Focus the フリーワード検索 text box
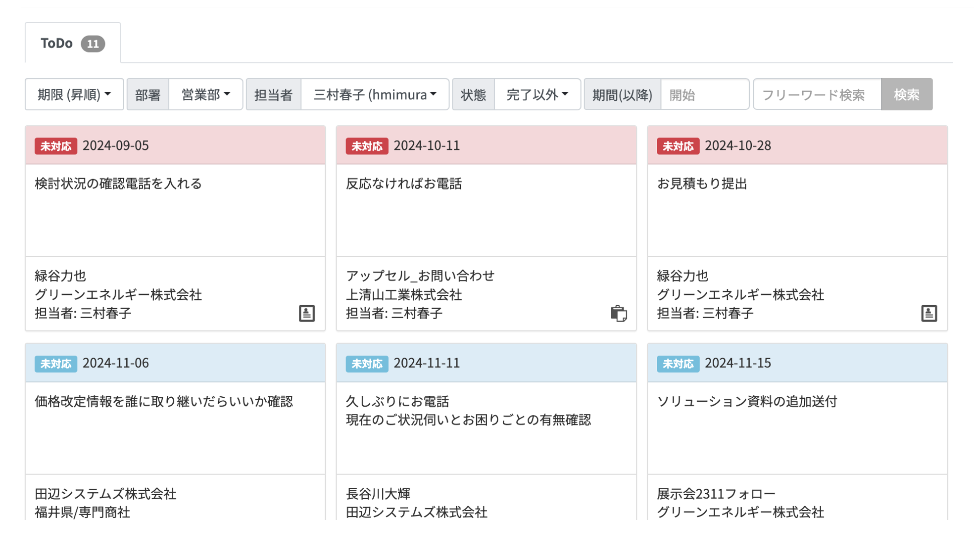The height and width of the screenshot is (560, 974). click(x=817, y=94)
